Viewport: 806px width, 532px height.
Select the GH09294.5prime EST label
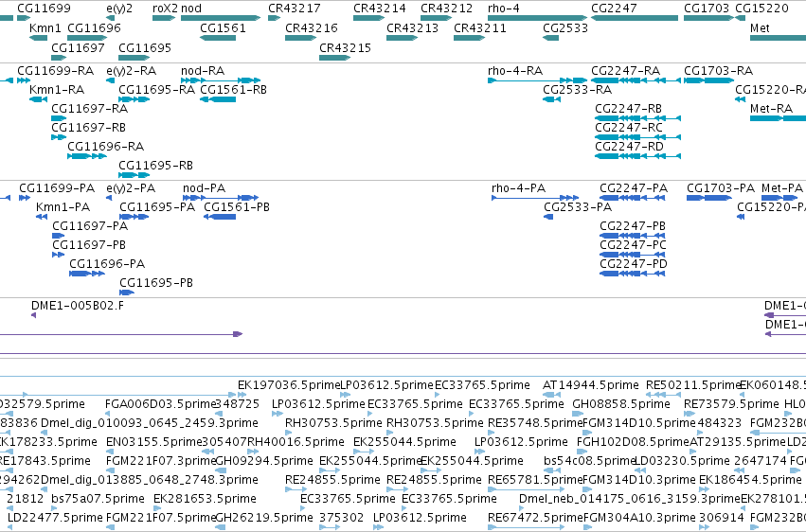263,461
